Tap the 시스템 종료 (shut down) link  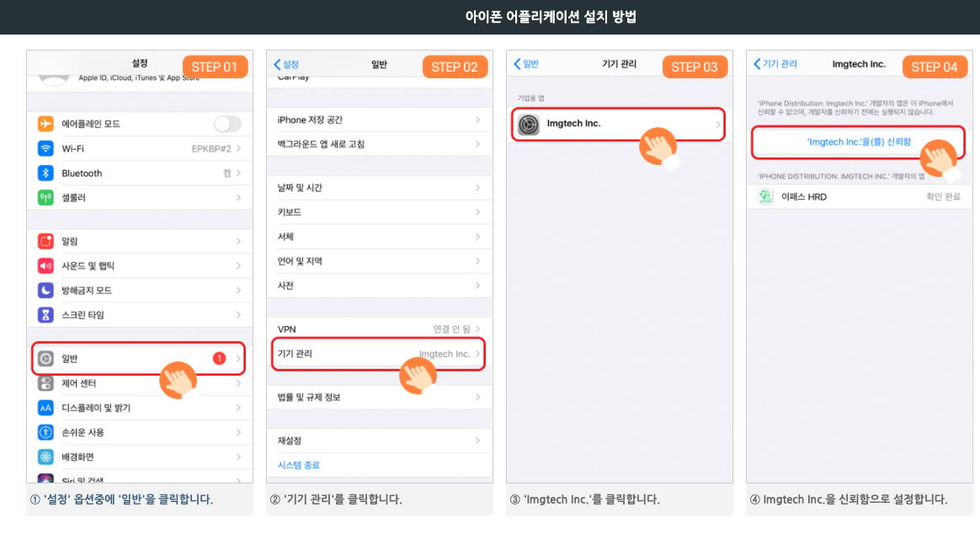pyautogui.click(x=299, y=465)
